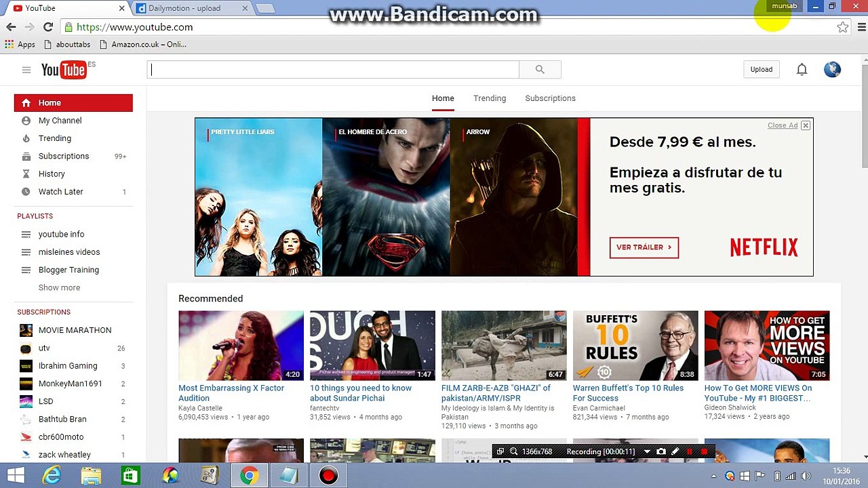Bookmark this page with the star

[842, 27]
